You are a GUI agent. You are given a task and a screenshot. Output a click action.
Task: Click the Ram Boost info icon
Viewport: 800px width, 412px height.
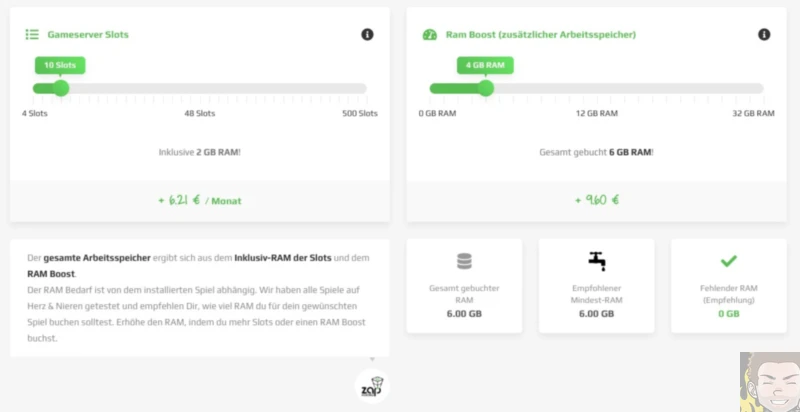pos(764,34)
